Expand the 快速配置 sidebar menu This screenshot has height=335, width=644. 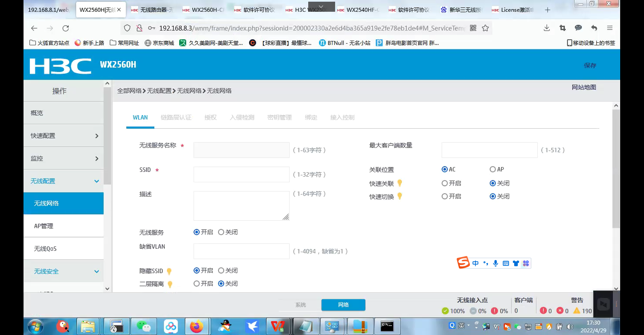(64, 136)
